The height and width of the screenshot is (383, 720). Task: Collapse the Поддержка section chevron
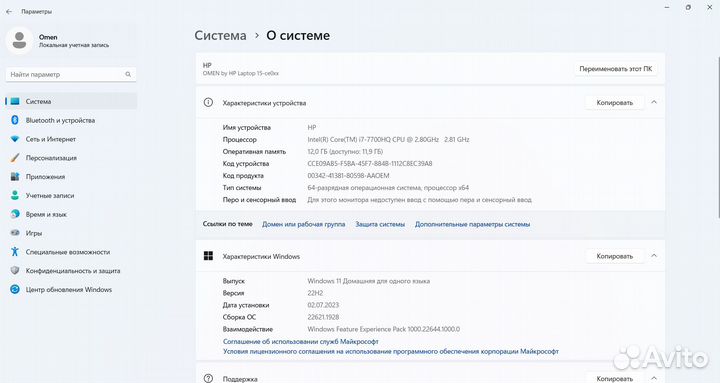(x=654, y=378)
